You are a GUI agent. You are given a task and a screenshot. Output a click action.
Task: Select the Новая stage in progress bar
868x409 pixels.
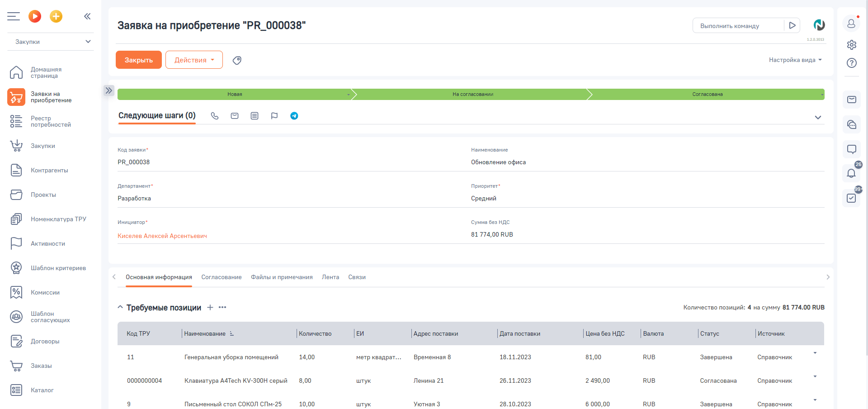(x=235, y=94)
